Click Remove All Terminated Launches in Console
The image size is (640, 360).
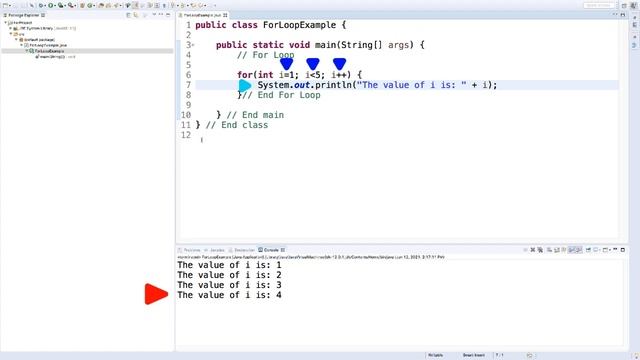(540, 250)
